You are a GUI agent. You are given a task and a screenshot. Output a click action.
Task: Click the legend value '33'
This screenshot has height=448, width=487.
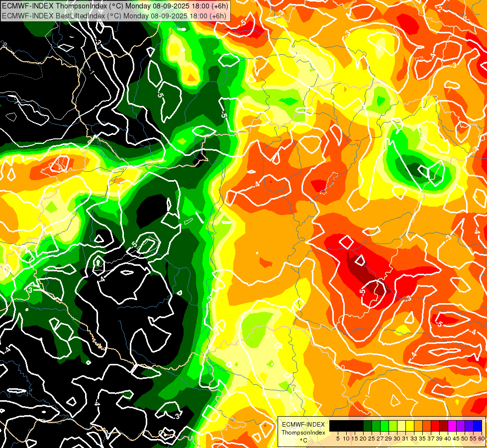pos(414,439)
